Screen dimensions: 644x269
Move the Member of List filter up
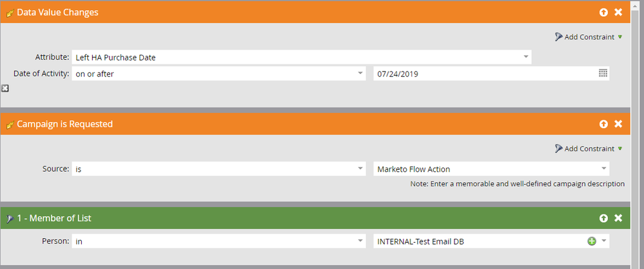[603, 218]
